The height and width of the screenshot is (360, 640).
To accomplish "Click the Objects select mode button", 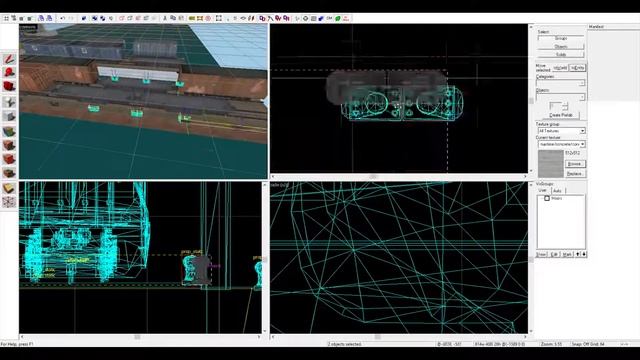I will tap(561, 47).
